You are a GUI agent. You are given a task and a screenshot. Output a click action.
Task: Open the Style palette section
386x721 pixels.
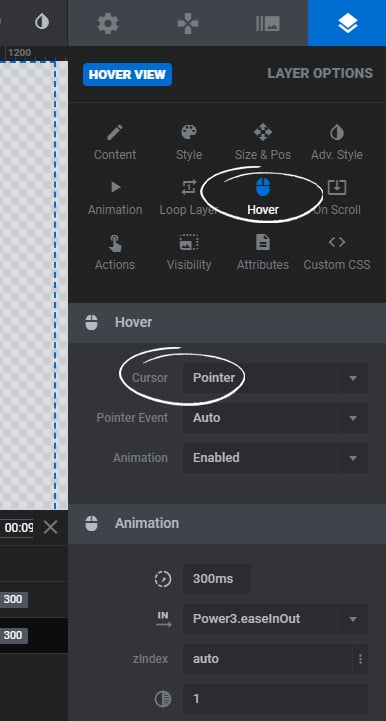click(x=189, y=143)
